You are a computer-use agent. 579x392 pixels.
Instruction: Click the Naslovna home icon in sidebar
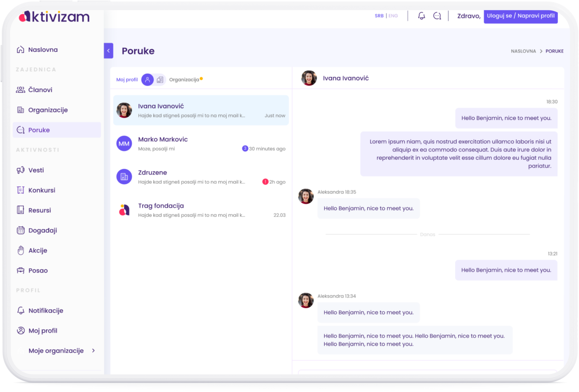point(20,49)
